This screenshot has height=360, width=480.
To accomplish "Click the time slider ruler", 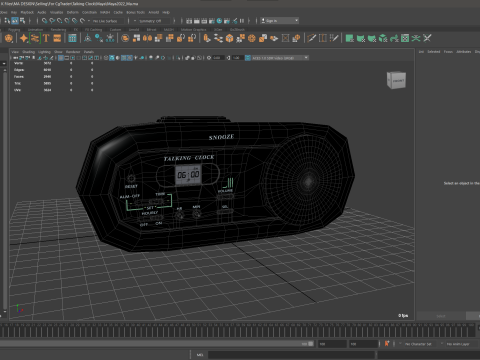I will (238, 330).
